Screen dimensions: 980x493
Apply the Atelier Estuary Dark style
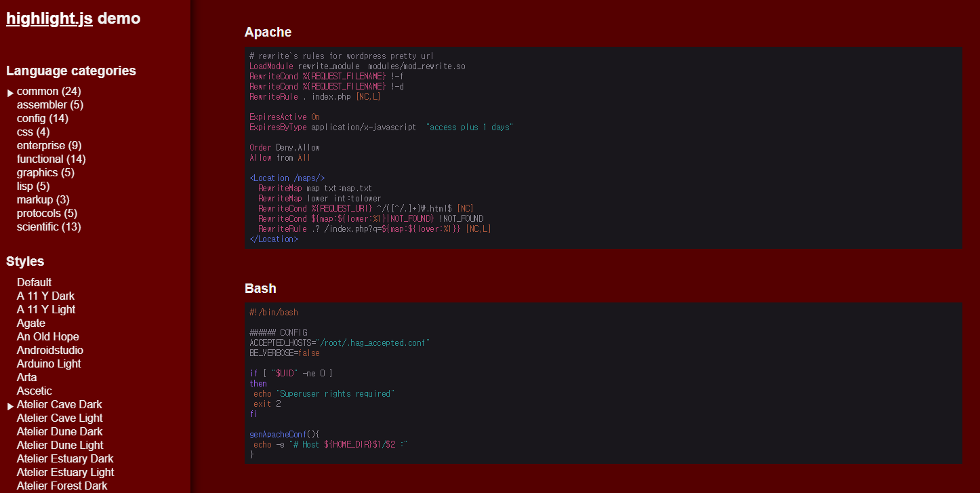(65, 458)
